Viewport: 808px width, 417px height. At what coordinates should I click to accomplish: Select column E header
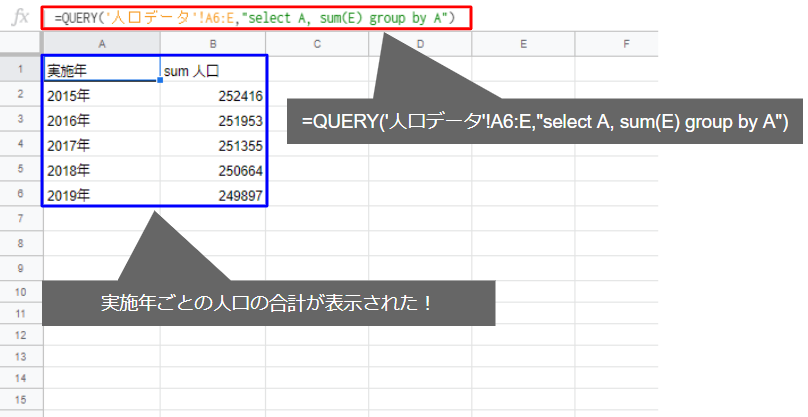[524, 44]
